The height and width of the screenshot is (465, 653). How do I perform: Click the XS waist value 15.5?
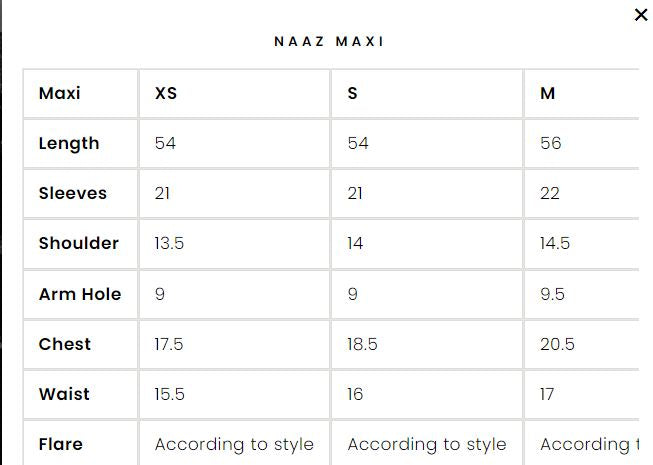[x=170, y=394]
